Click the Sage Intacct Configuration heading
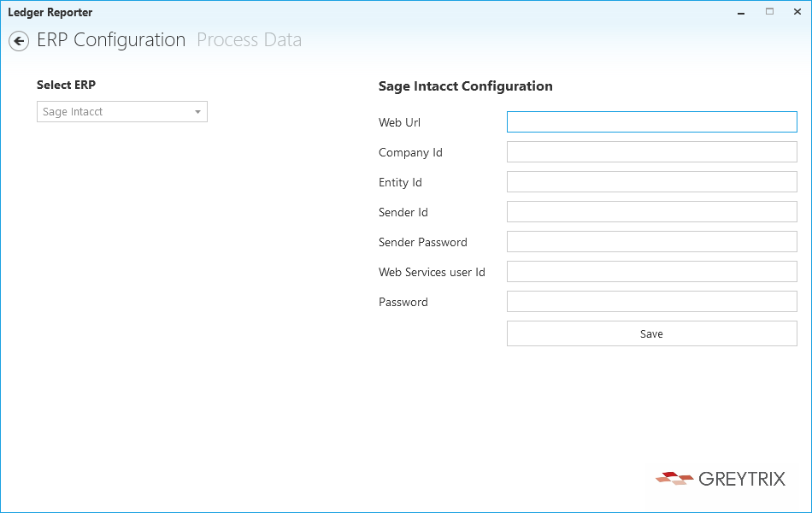The height and width of the screenshot is (513, 812). 465,86
